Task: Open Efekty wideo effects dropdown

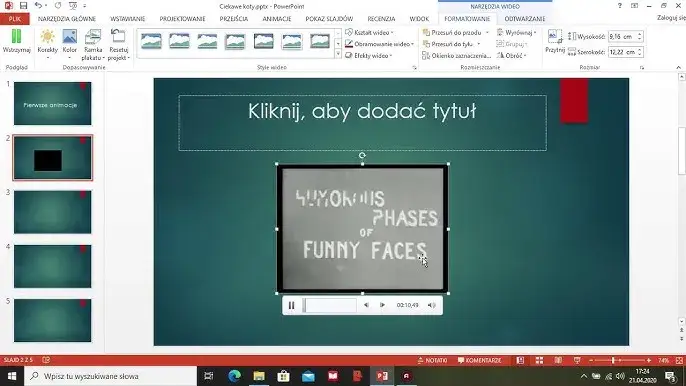Action: coord(369,56)
